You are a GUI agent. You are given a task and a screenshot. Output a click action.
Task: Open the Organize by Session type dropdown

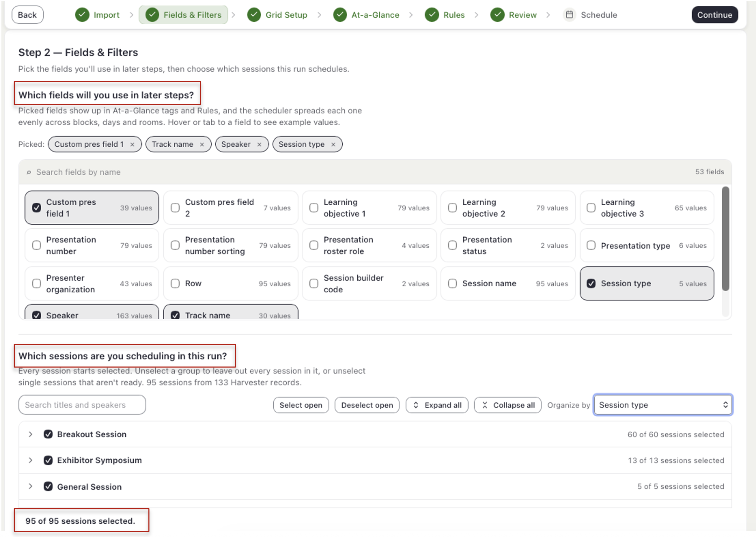[663, 405]
